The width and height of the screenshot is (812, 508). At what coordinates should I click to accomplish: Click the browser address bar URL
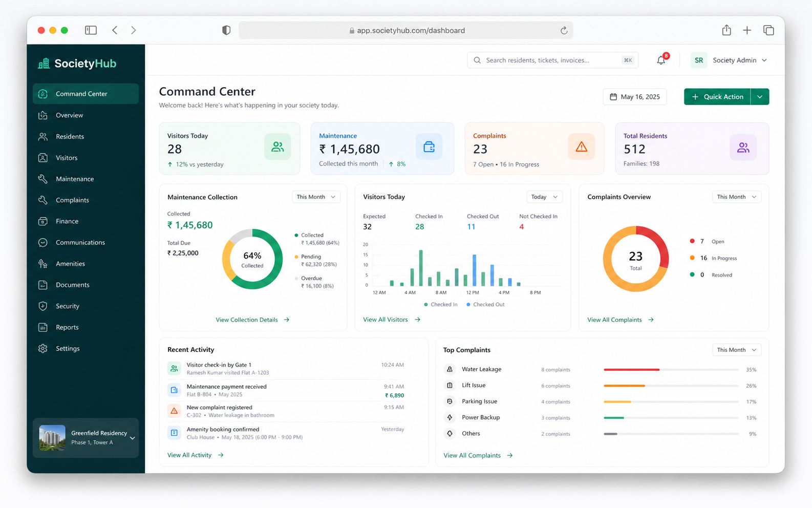(406, 30)
